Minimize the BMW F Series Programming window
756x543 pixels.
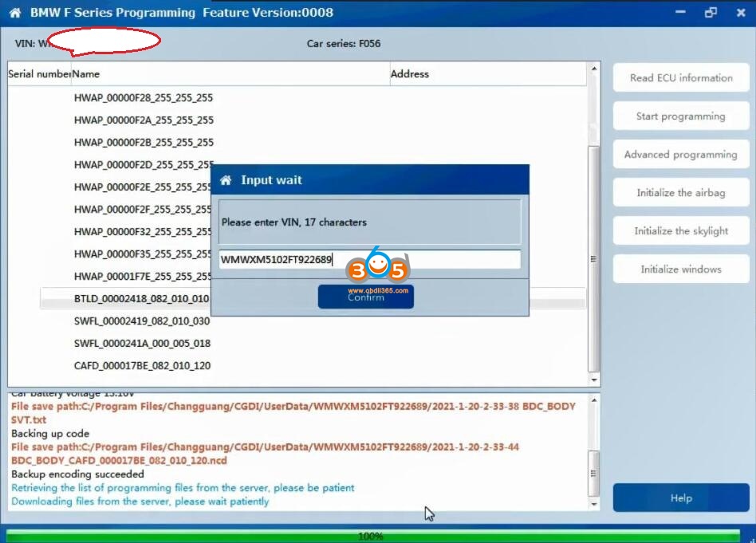pyautogui.click(x=680, y=12)
